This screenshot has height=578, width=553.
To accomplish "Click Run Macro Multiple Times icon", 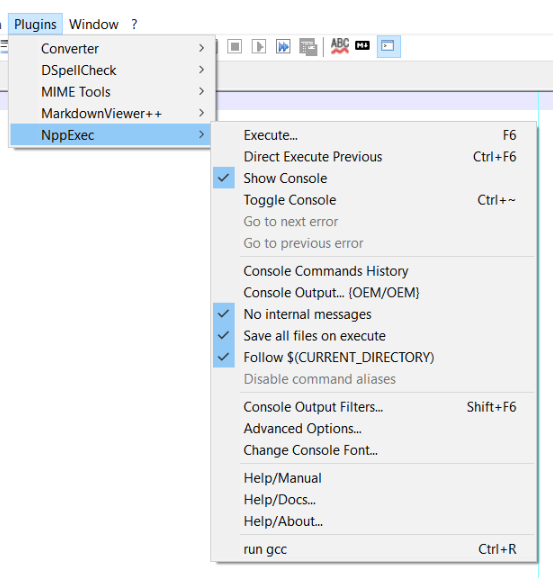I will [283, 46].
